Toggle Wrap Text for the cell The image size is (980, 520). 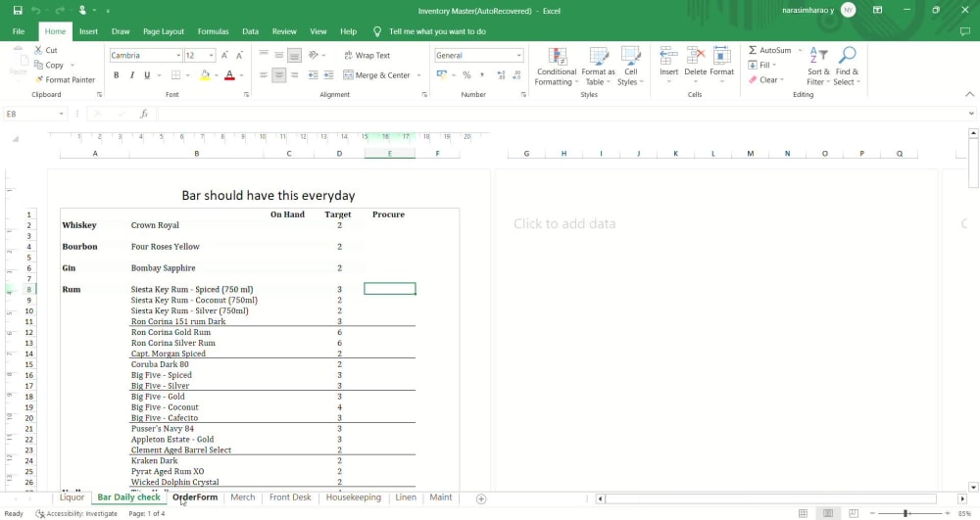(366, 56)
